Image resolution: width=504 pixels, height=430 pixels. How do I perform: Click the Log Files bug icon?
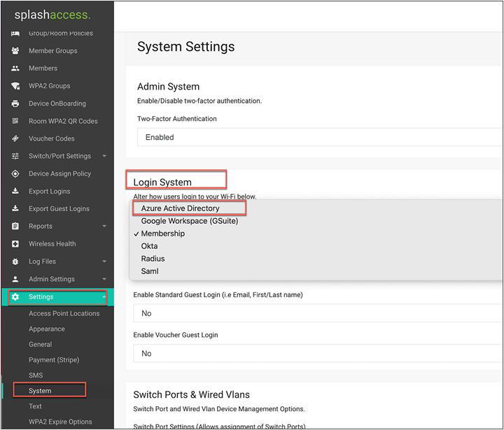[15, 261]
